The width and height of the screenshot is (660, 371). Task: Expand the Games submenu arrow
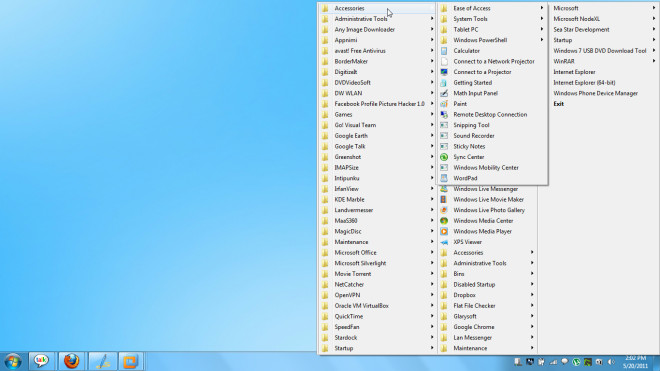(x=432, y=114)
